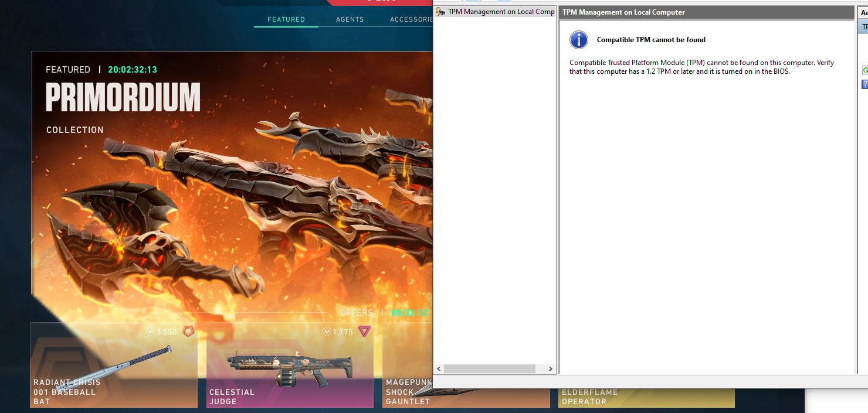Click the tree pane horizontal scrollbar thumb
Screen dimensions: 868x413
490,369
